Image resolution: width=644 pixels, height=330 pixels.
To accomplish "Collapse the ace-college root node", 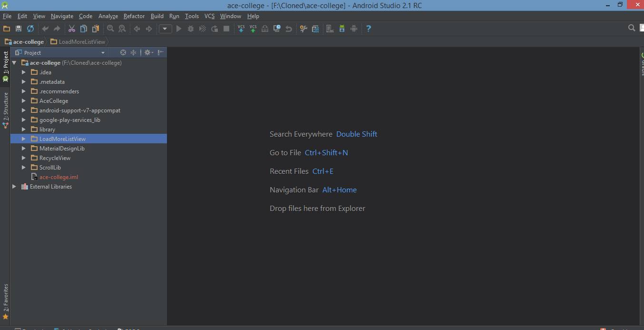I will (x=14, y=62).
